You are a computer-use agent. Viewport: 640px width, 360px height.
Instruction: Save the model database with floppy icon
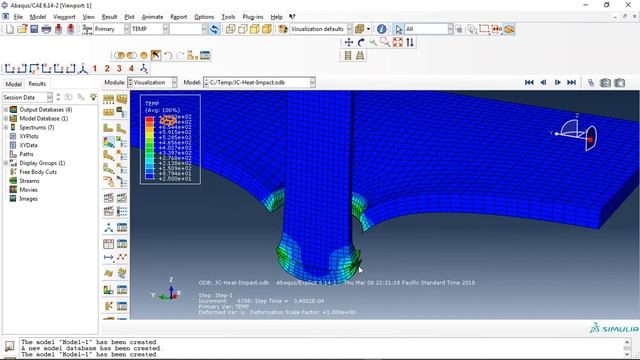tap(34, 29)
